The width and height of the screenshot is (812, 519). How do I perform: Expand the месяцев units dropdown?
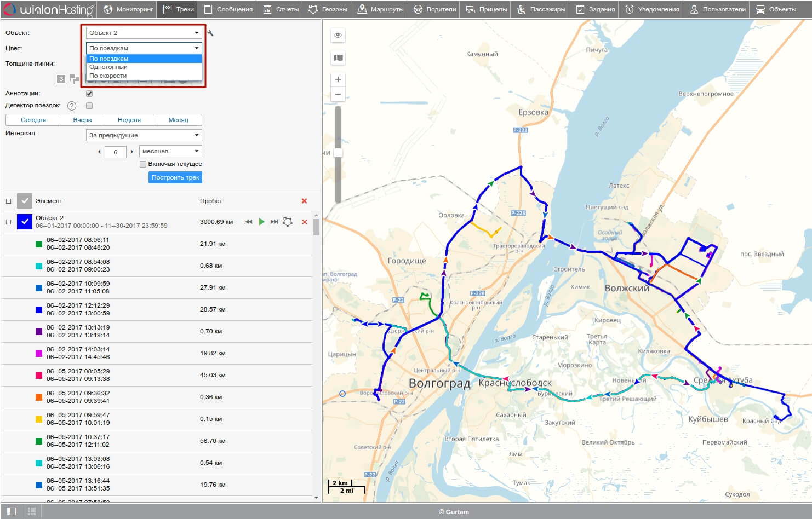tap(170, 151)
